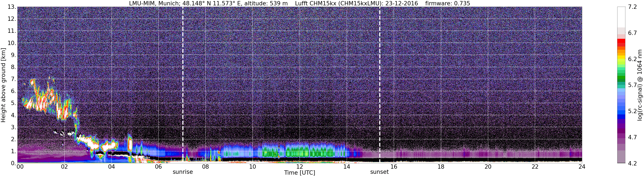Click the colorbar tick value '5.7'
644x177 pixels.
(x=632, y=85)
